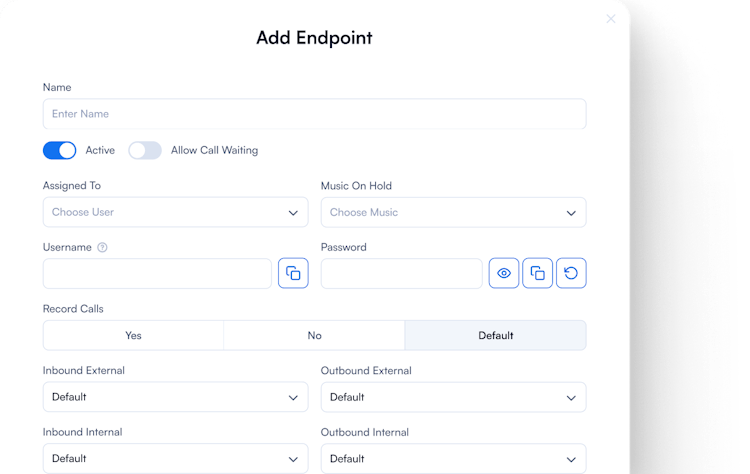Click the Username help question mark icon
The height and width of the screenshot is (474, 750).
click(x=102, y=247)
